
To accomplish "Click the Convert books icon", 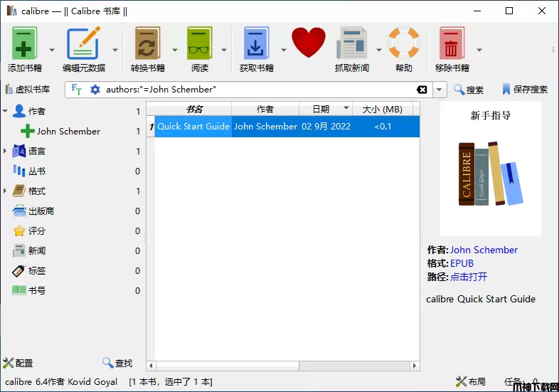I will click(147, 43).
